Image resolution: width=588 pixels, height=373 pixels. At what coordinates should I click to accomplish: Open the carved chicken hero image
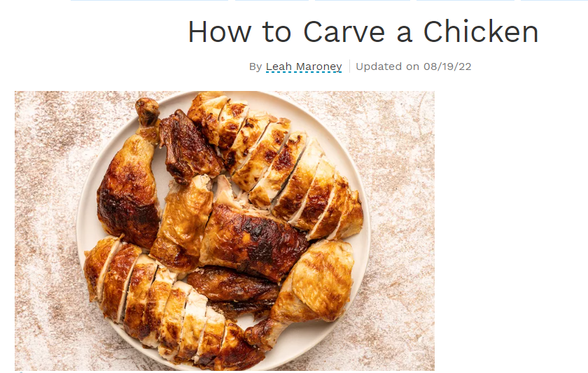pyautogui.click(x=225, y=230)
